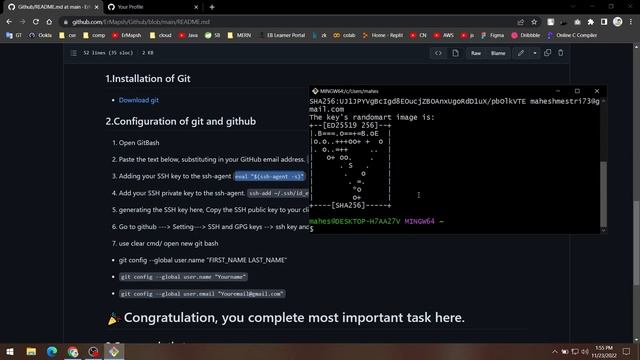640x360 pixels.
Task: Open the Download git link
Action: 138,100
